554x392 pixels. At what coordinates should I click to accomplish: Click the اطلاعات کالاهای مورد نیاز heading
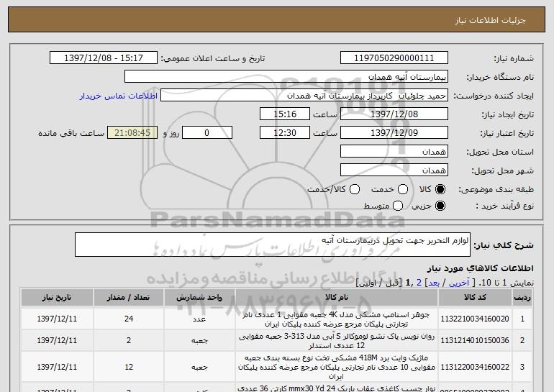pyautogui.click(x=480, y=268)
